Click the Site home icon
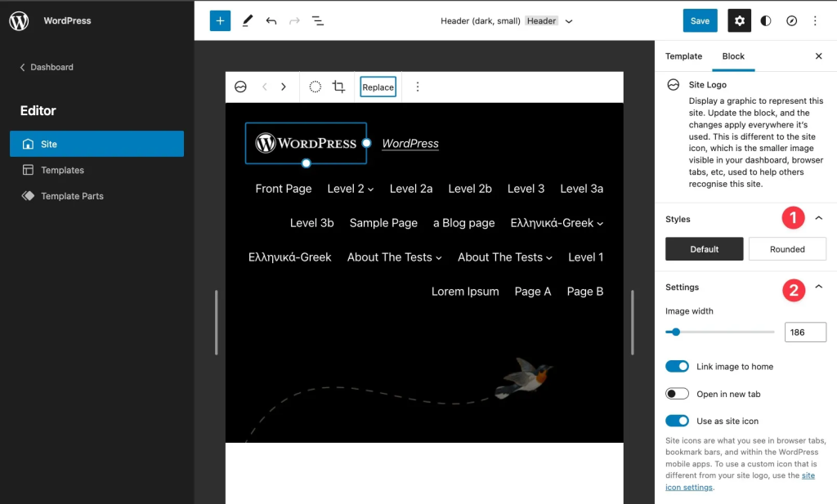Viewport: 837px width, 504px height. point(28,144)
